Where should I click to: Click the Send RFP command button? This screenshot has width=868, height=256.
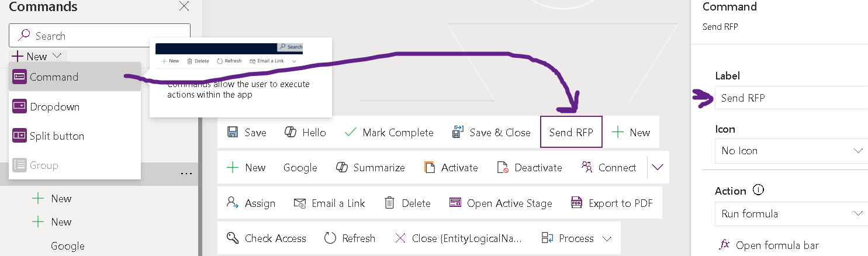[571, 132]
